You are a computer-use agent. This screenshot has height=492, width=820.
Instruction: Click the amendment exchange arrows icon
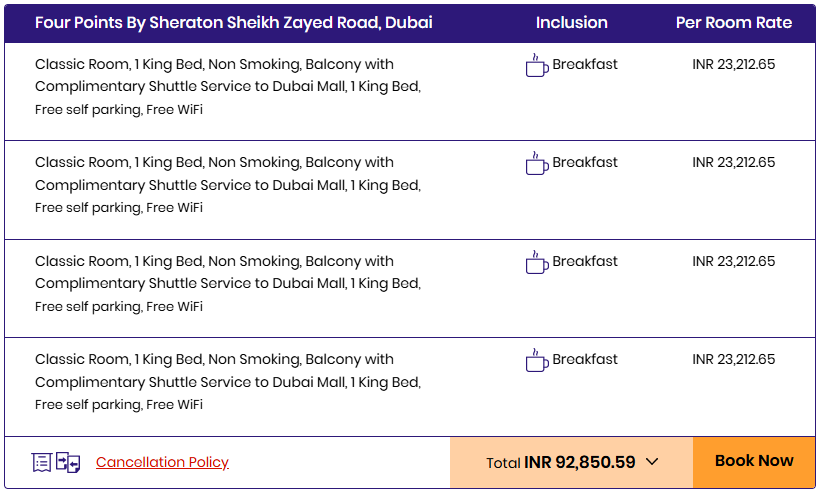coord(68,462)
